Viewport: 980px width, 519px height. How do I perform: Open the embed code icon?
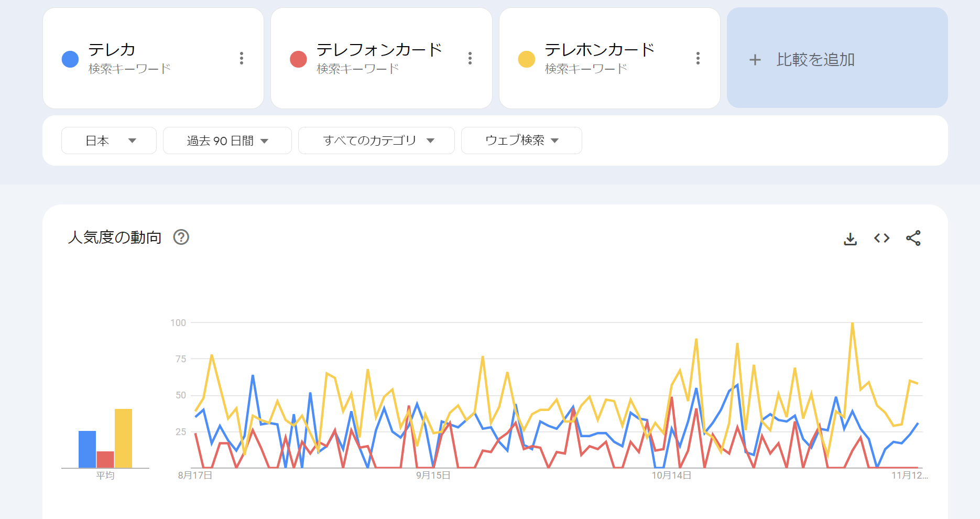coord(882,239)
